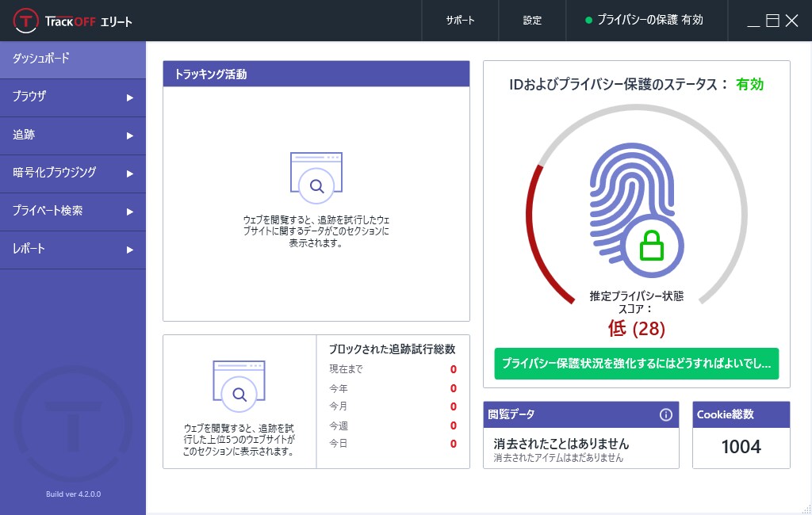812x515 pixels.
Task: Expand the 追跡 submenu arrow
Action: coord(130,135)
